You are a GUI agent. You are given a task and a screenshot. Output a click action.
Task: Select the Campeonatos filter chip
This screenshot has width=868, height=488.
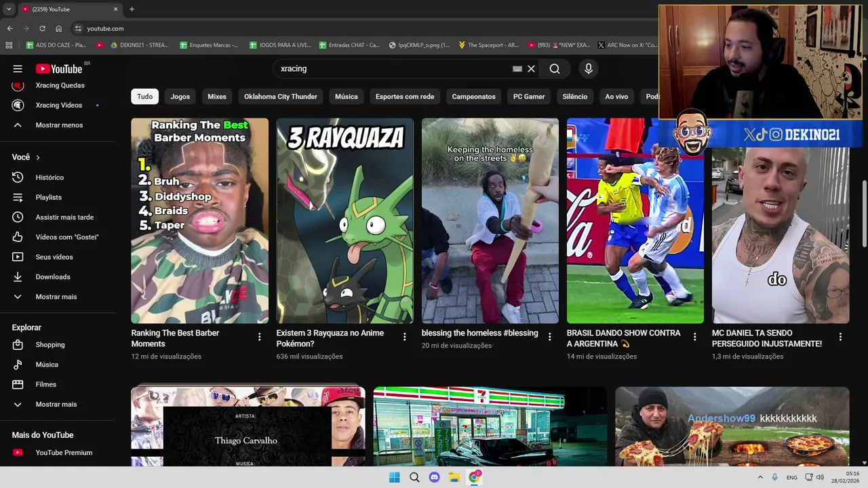474,96
